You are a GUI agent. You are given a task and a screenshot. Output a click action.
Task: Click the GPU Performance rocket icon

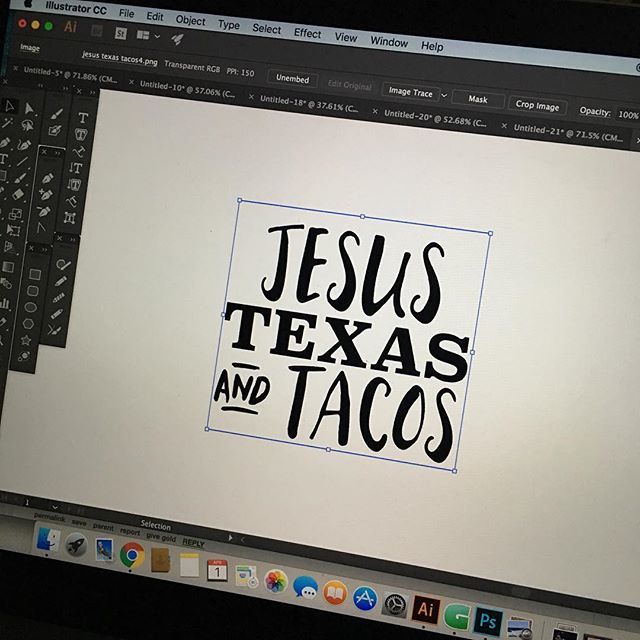click(177, 40)
